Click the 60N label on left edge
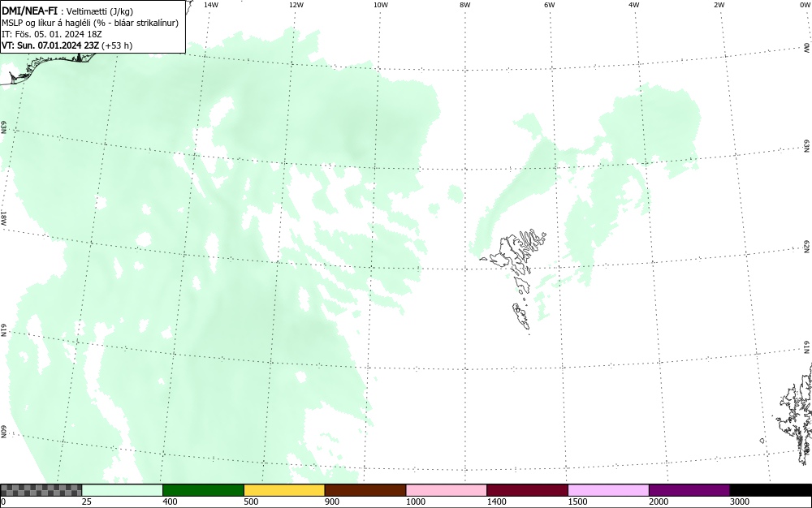 click(x=3, y=432)
